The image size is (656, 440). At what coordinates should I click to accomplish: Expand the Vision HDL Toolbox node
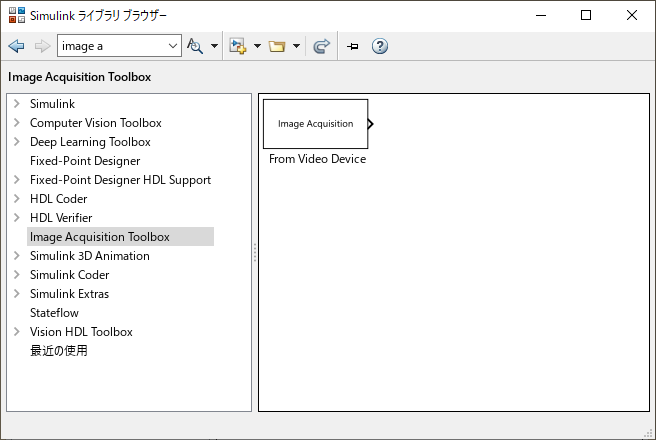[x=17, y=332]
